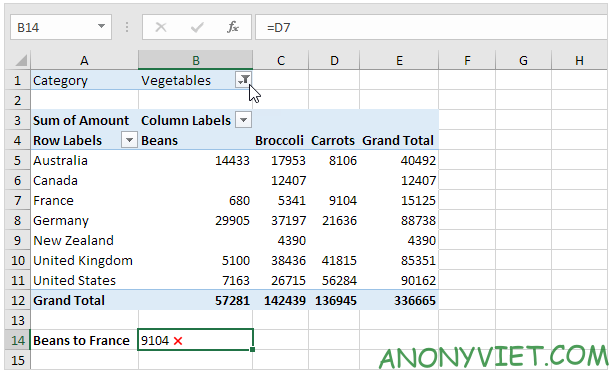Click the Select All corner triangle

click(20, 60)
